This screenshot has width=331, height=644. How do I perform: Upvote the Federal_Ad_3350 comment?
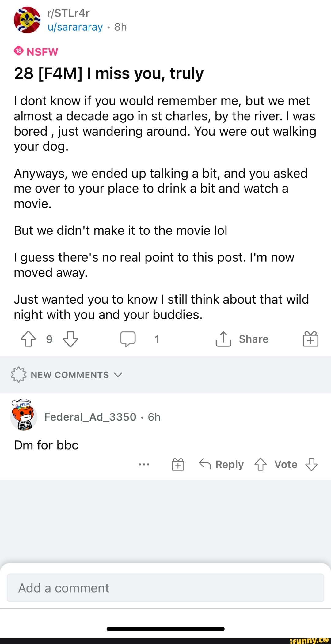click(261, 465)
